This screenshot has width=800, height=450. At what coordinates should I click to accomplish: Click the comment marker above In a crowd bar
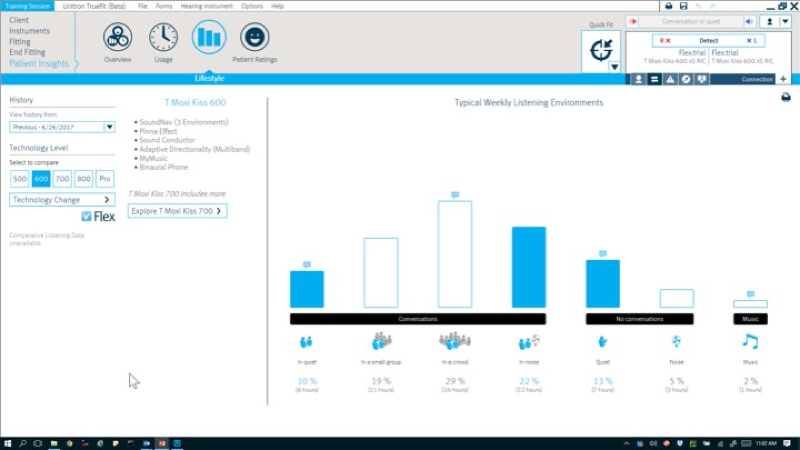click(x=455, y=194)
